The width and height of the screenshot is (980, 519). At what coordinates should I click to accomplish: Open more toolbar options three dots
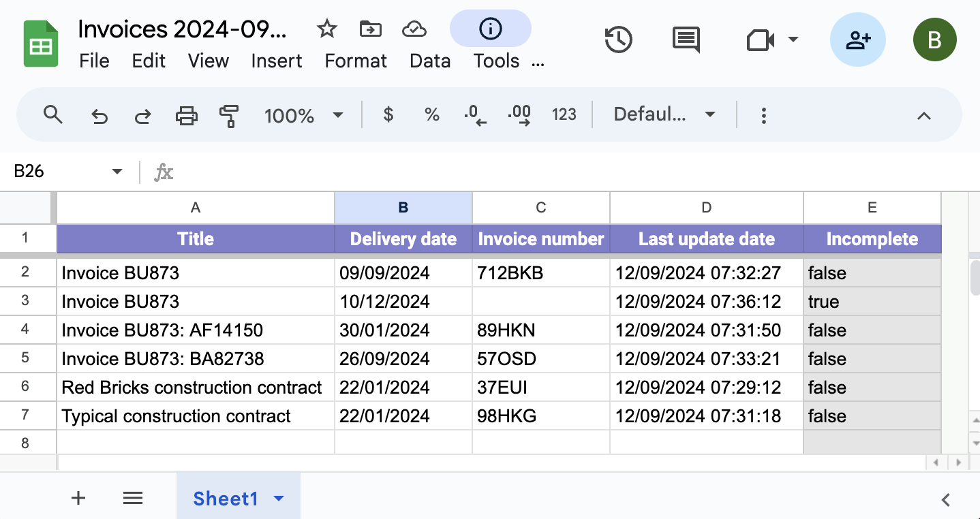coord(764,115)
